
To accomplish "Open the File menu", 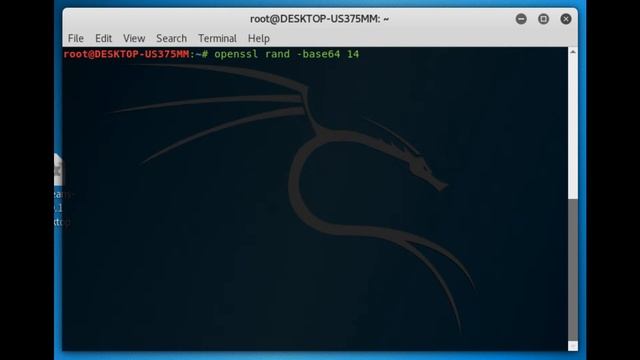I will point(76,38).
